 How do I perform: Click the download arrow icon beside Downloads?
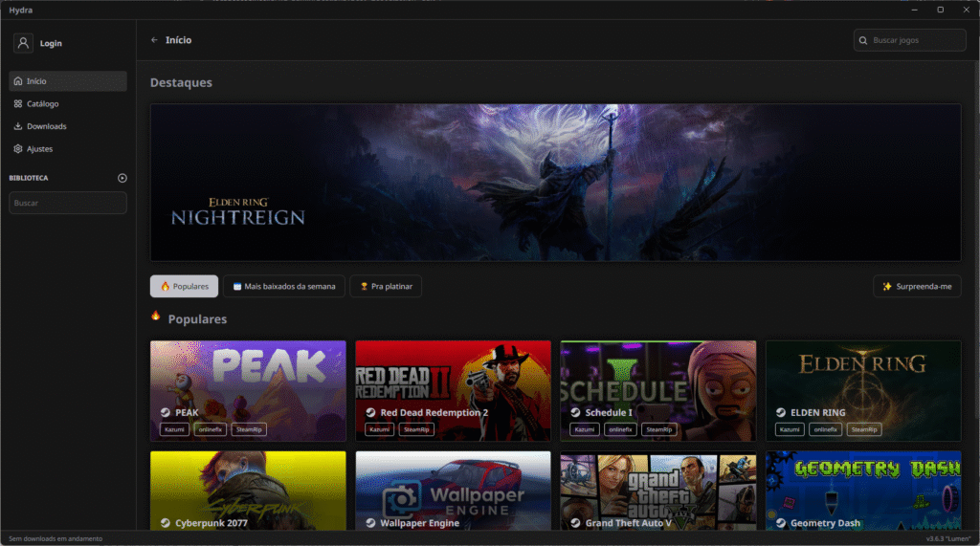point(18,126)
